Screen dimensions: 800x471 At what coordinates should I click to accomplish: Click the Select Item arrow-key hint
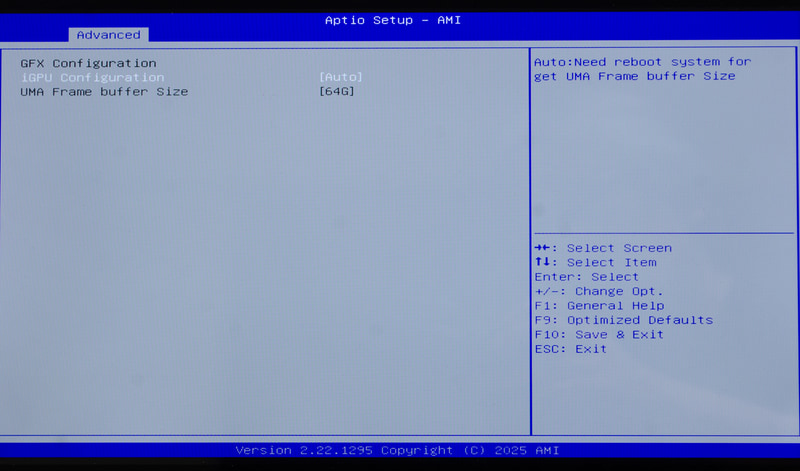coord(595,262)
